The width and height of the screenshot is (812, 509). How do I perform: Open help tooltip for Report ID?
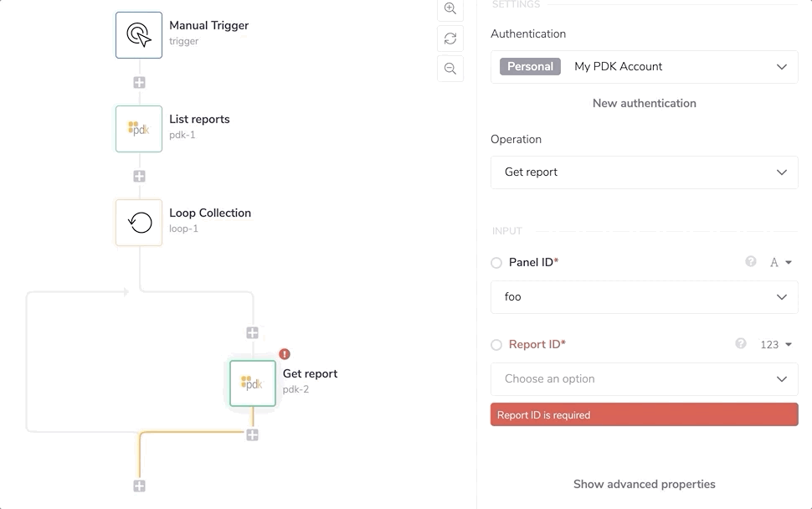click(741, 343)
